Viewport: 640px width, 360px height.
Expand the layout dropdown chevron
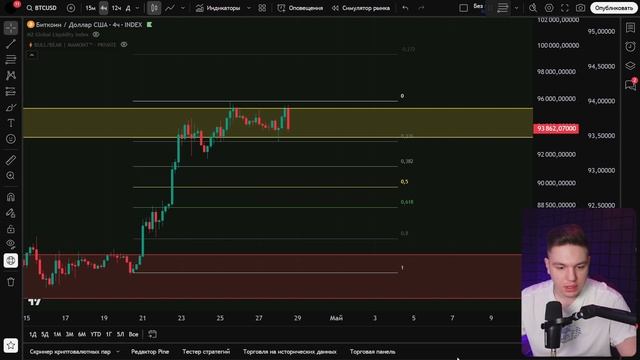tap(516, 8)
